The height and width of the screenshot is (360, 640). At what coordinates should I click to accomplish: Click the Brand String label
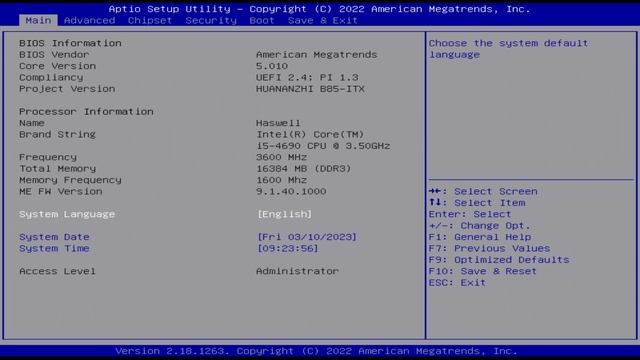point(58,135)
